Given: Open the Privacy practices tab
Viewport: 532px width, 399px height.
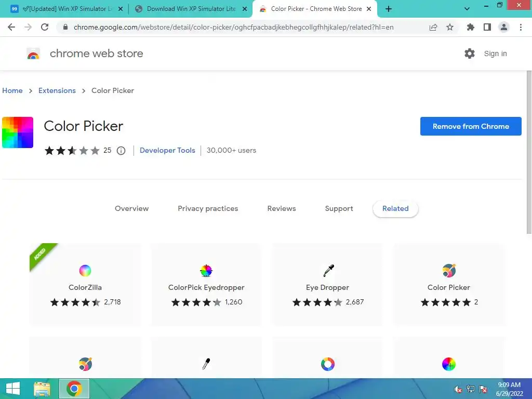Looking at the screenshot, I should (208, 208).
